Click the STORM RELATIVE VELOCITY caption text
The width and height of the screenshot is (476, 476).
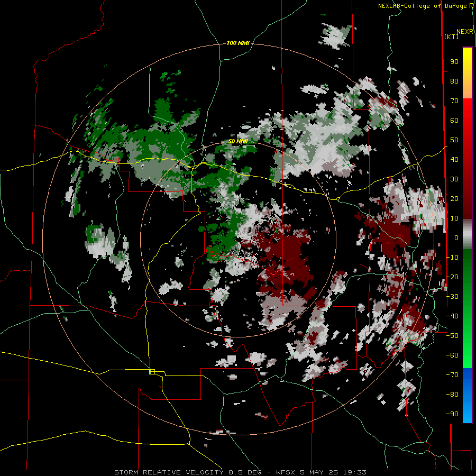pyautogui.click(x=169, y=472)
